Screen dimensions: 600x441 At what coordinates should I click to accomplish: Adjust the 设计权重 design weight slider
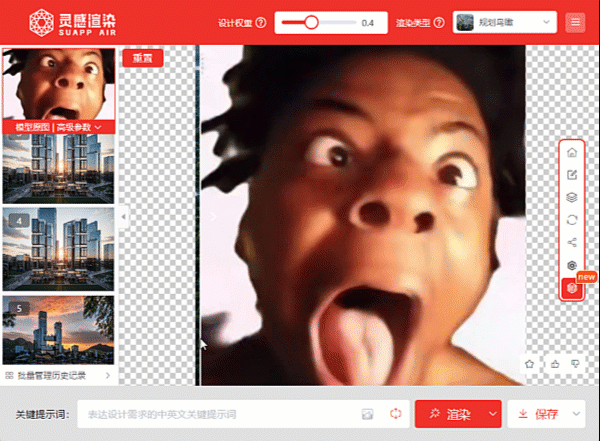coord(312,22)
